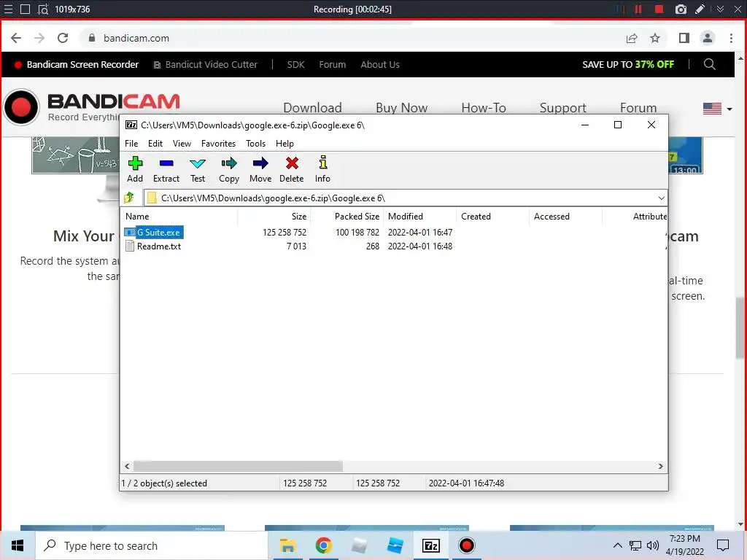Screen dimensions: 747x560
Task: Open the Chrome profile avatar
Action: (x=708, y=38)
